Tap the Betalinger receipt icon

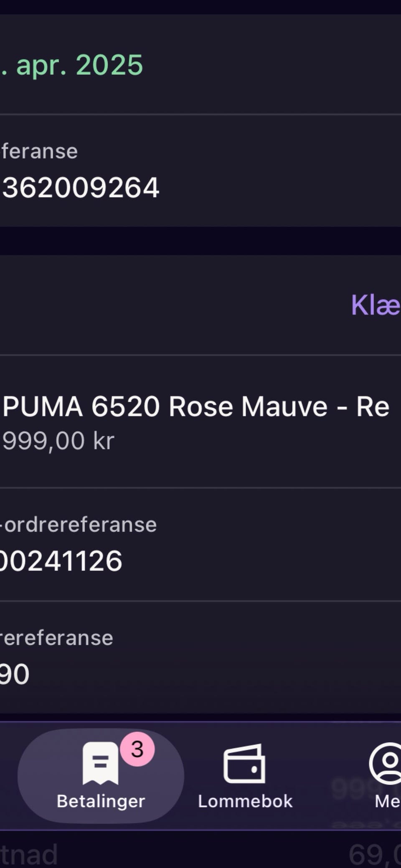[100, 764]
